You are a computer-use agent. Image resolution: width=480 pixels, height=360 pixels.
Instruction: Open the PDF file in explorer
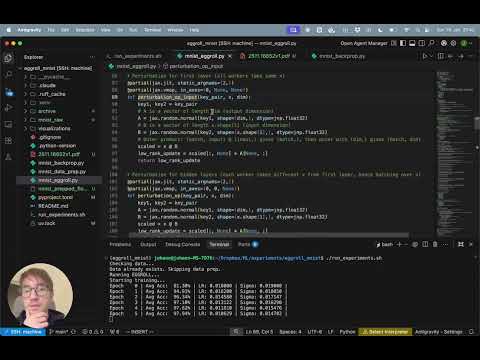tap(59, 154)
